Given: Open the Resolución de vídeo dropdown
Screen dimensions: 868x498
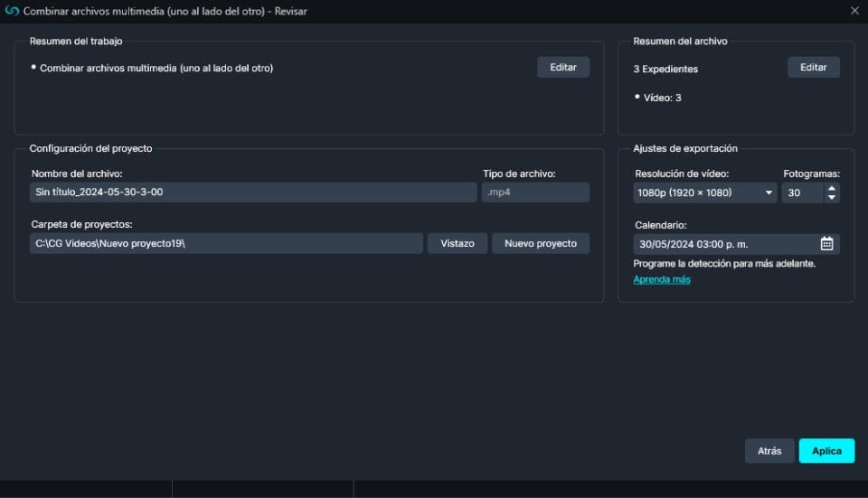Looking at the screenshot, I should pyautogui.click(x=704, y=193).
